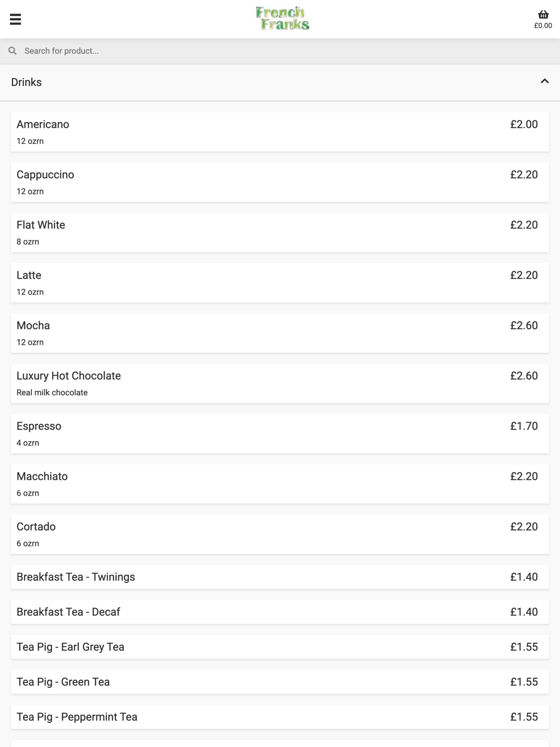Open the shopping basket
The height and width of the screenshot is (747, 560).
tap(543, 19)
